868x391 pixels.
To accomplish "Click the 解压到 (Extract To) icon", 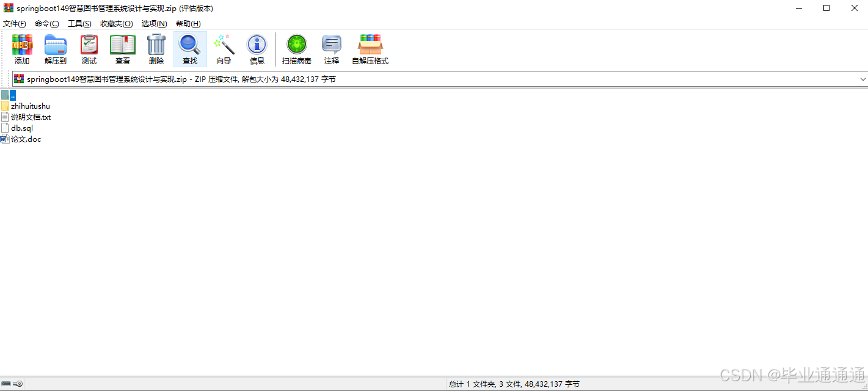I will click(x=55, y=49).
